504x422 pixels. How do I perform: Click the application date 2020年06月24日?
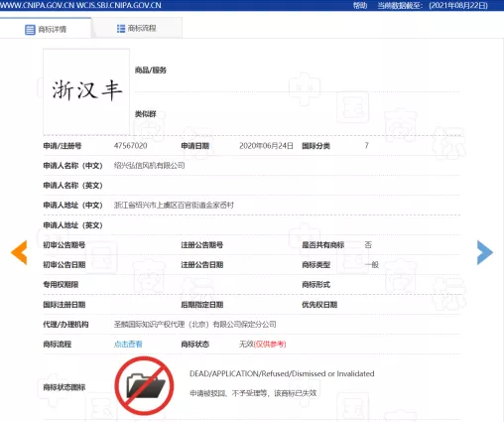click(x=266, y=146)
